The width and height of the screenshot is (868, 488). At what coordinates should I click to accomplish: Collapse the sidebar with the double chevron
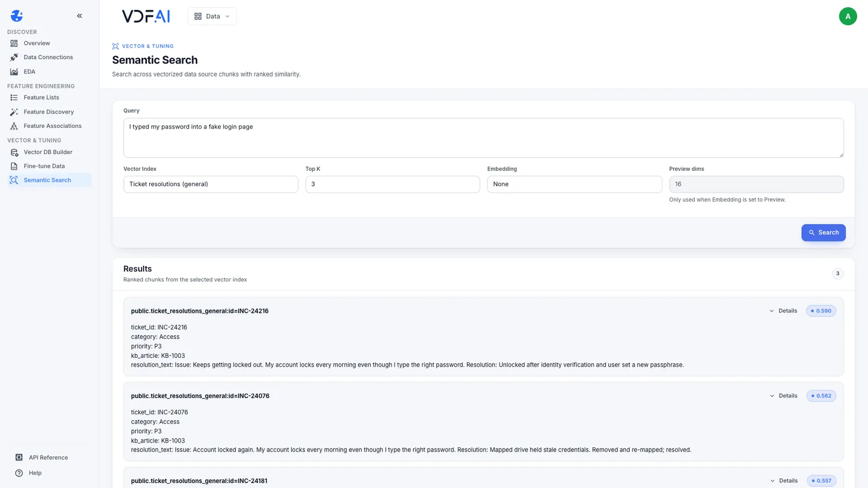click(x=80, y=16)
